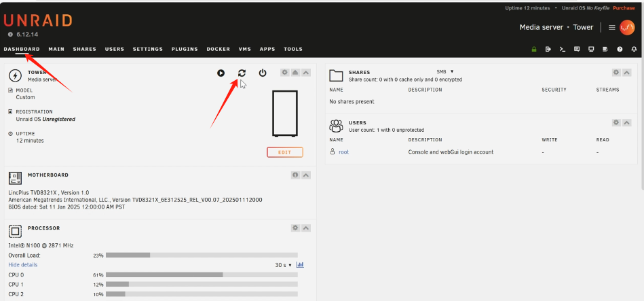The width and height of the screenshot is (644, 301).
Task: Click the green lock icon in the header
Action: click(x=534, y=50)
